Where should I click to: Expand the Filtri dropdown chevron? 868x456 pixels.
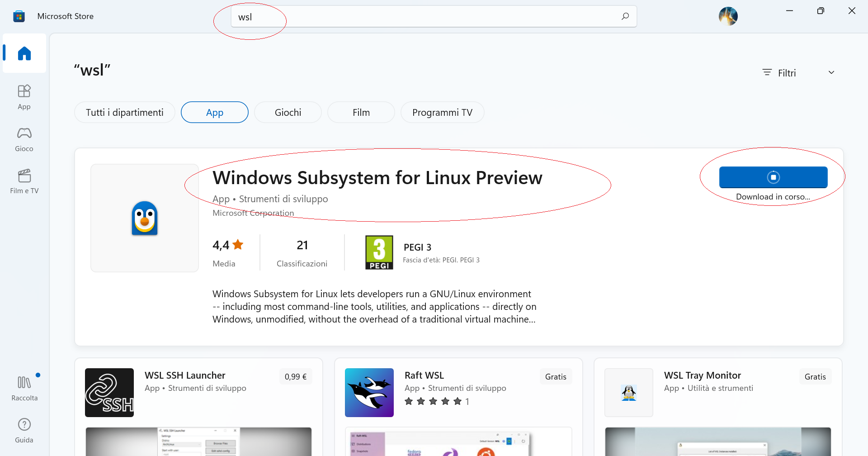point(831,72)
